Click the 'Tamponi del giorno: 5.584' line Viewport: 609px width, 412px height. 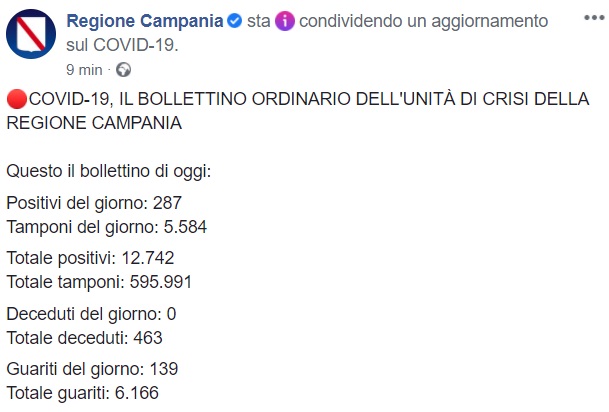(106, 226)
